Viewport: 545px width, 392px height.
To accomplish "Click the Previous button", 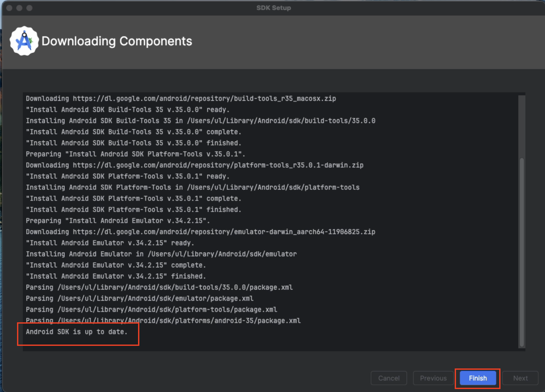I will tap(433, 378).
